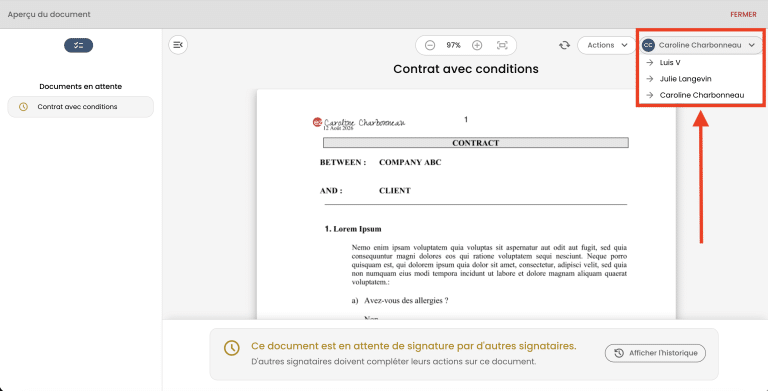Screen dimensions: 768x391
Task: Click the Aperçu du document title
Action: coord(49,14)
